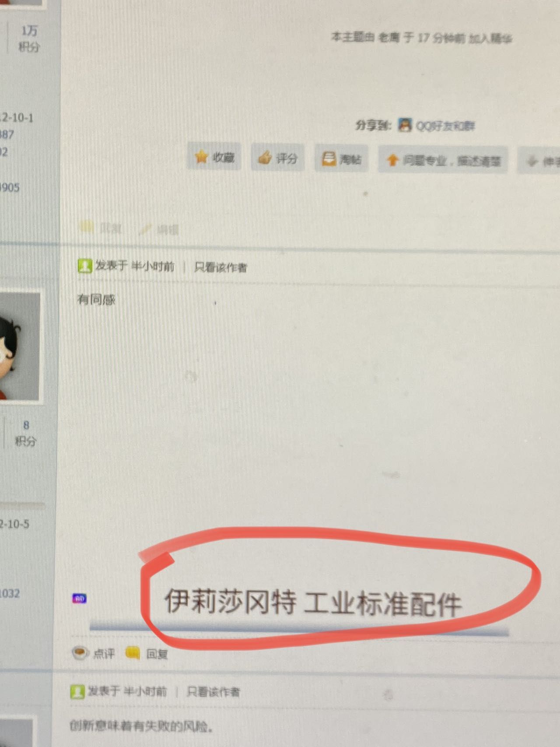Click the 问题专业,描述清楚 button
Viewport: 560px width, 747px height.
click(443, 160)
